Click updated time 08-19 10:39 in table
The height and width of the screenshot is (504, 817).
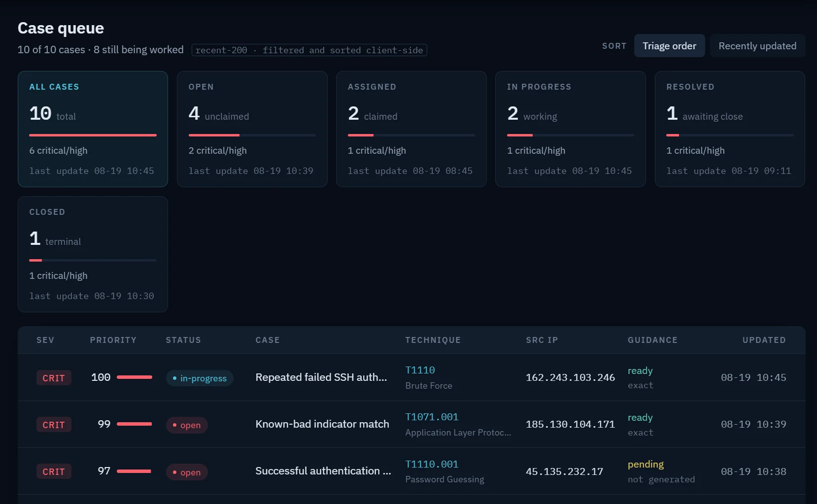point(753,424)
